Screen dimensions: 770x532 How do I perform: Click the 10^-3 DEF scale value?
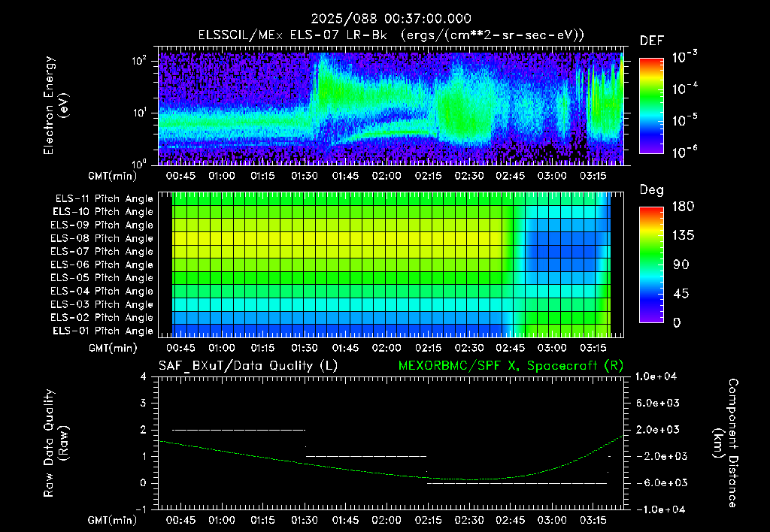click(x=684, y=57)
